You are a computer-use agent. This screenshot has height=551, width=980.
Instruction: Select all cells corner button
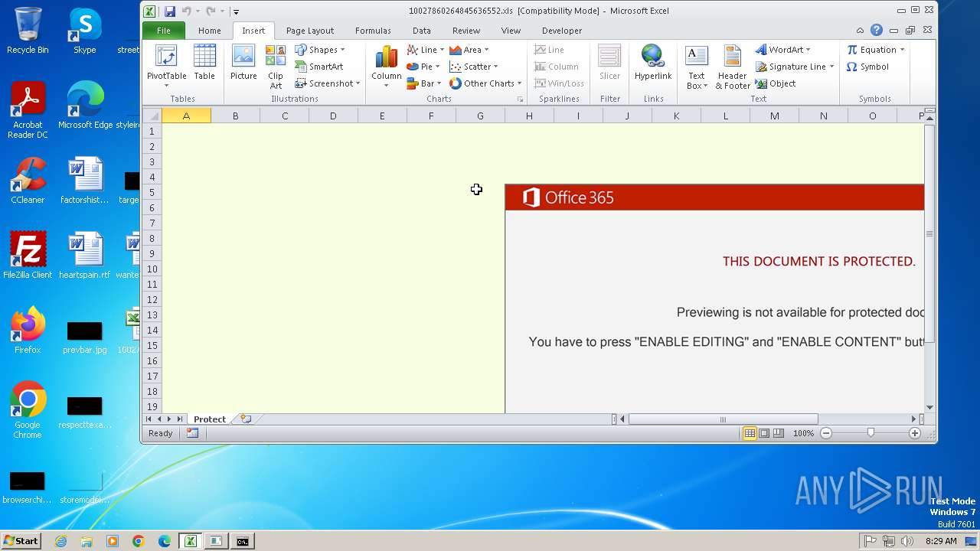(x=152, y=116)
